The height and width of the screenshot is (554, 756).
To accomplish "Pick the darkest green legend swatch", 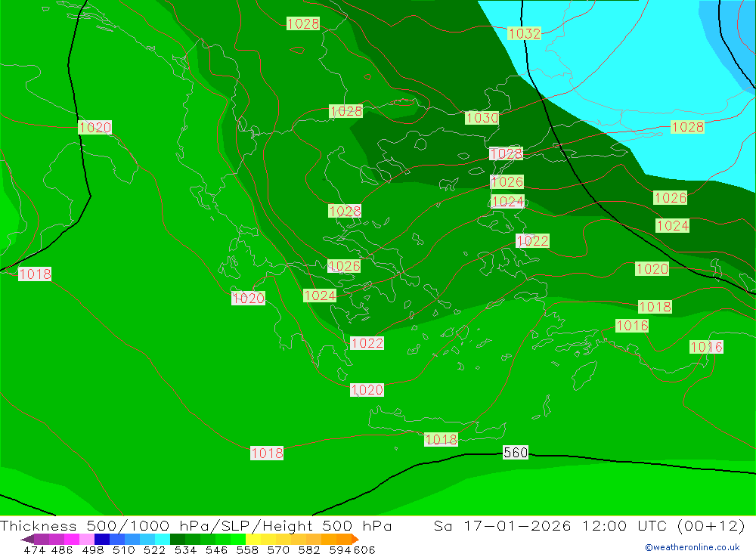I will coord(178,539).
